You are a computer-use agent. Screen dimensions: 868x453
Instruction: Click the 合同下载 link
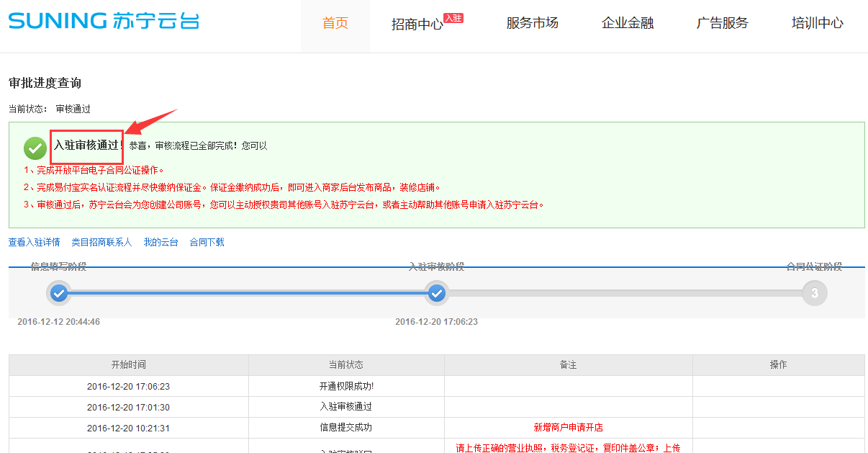207,242
